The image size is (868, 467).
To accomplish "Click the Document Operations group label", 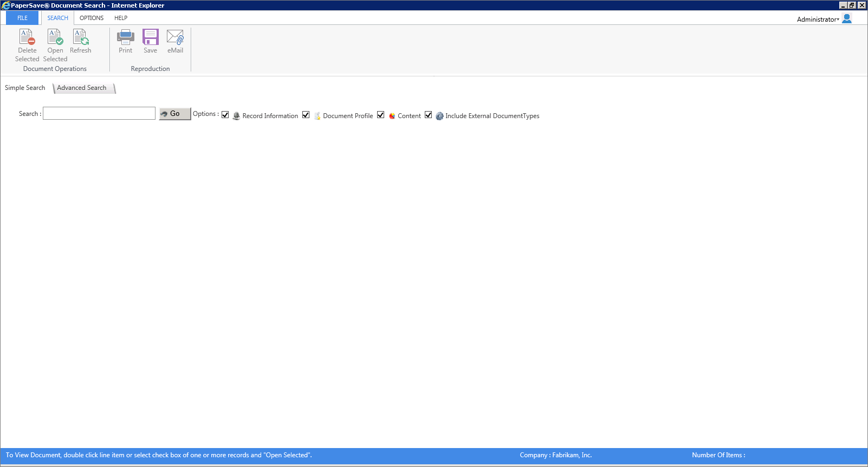I will click(x=55, y=69).
